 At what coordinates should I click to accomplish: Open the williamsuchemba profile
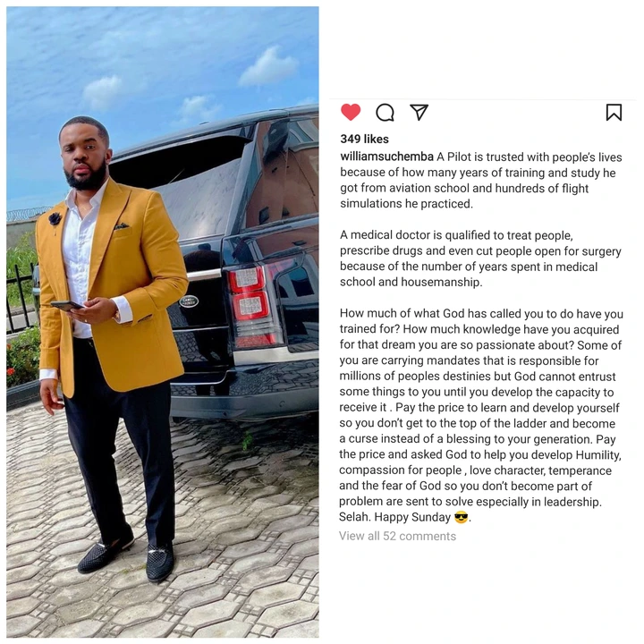coord(386,157)
